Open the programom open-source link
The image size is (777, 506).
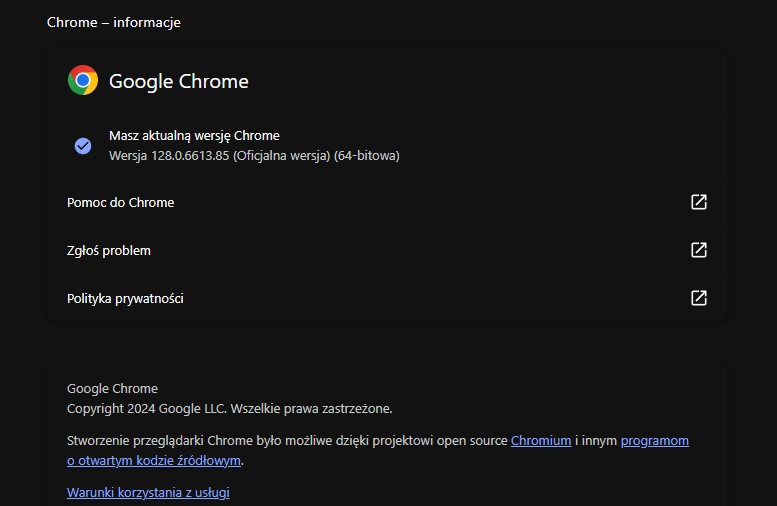point(655,441)
